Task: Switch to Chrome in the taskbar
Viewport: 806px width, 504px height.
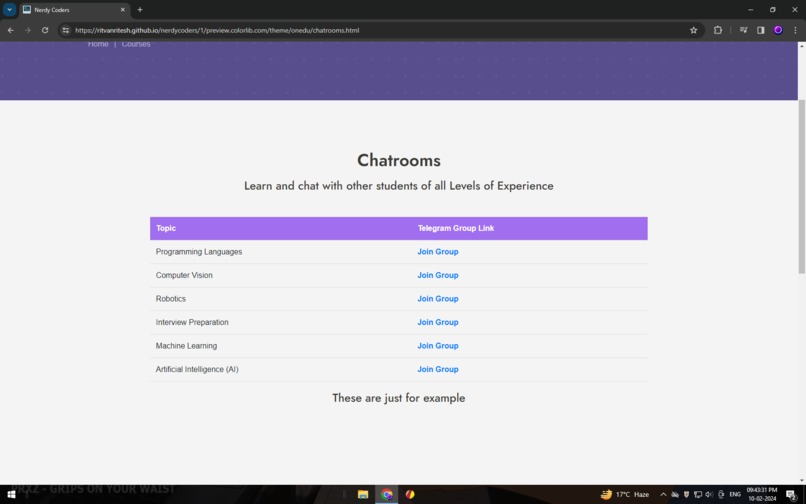Action: (x=387, y=495)
